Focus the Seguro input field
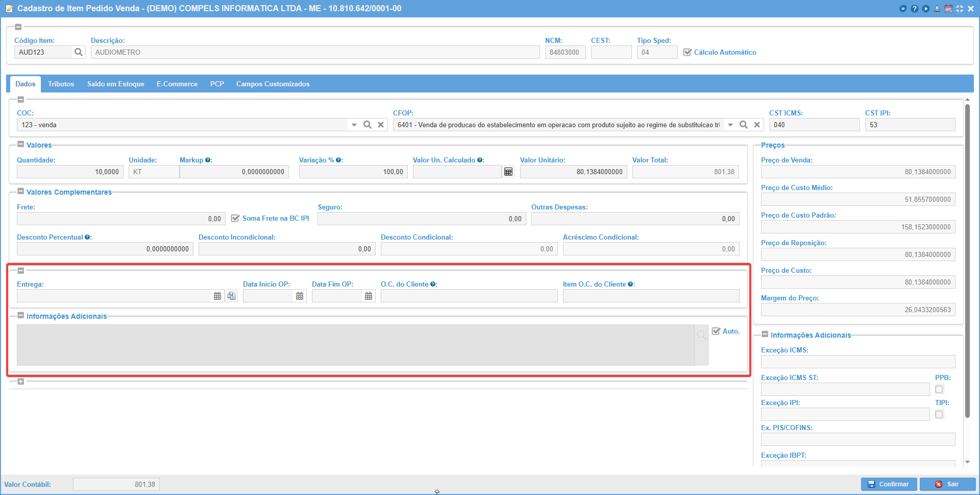980x495 pixels. tap(422, 219)
